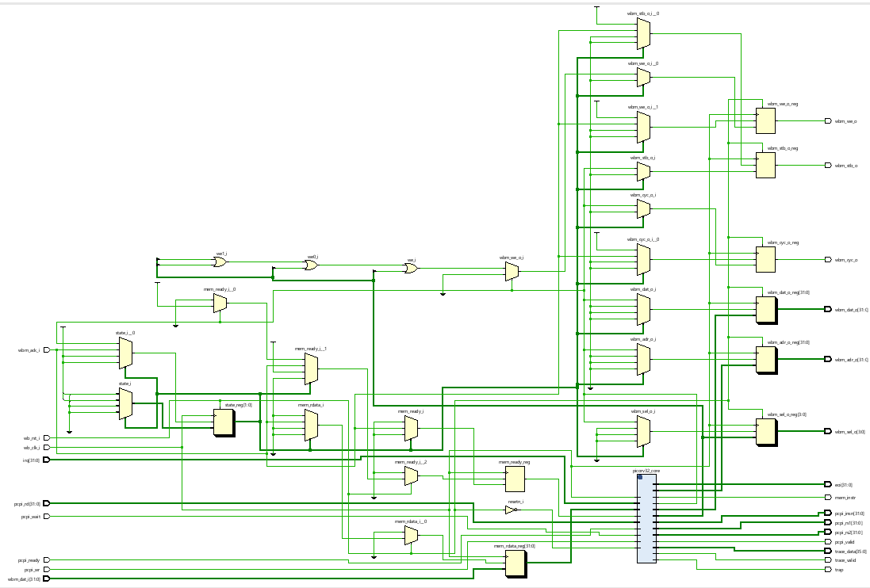Select the wbm_we_o_i__1 mux cell

[644, 127]
